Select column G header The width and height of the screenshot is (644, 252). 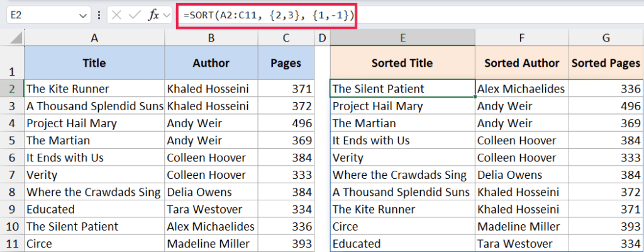pos(606,38)
